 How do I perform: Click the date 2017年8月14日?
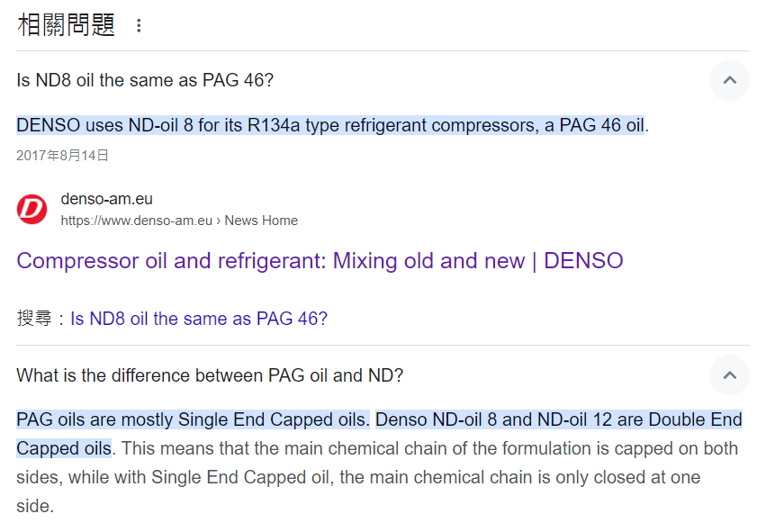[63, 156]
